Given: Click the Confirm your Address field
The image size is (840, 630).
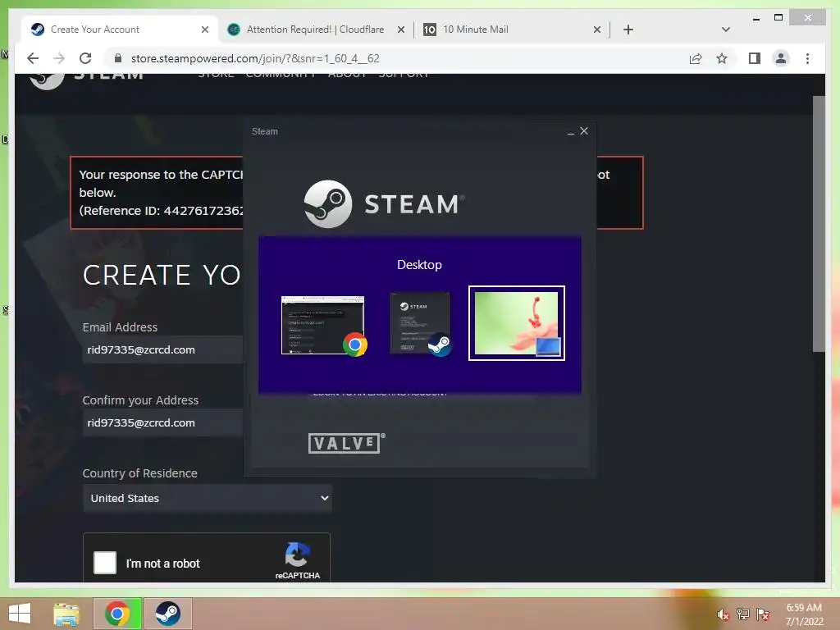Looking at the screenshot, I should point(163,422).
